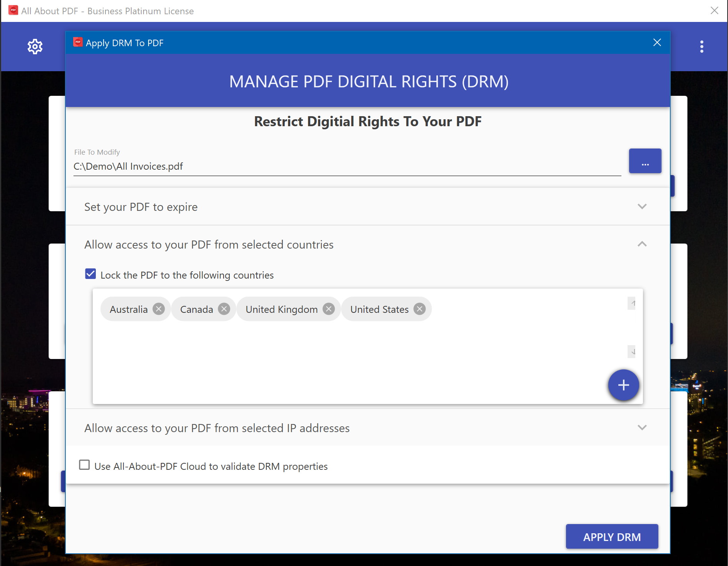Expand the selected IP addresses section
The image size is (728, 566).
click(642, 427)
